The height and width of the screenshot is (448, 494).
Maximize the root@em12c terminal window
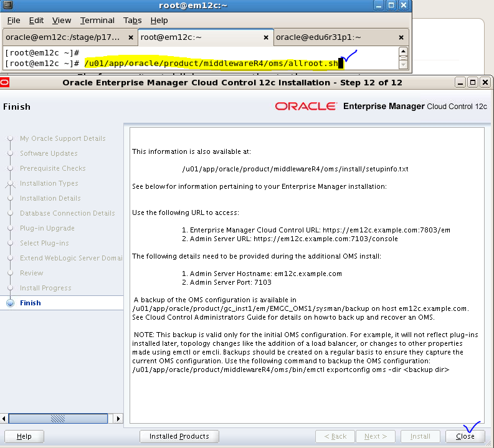coord(391,6)
